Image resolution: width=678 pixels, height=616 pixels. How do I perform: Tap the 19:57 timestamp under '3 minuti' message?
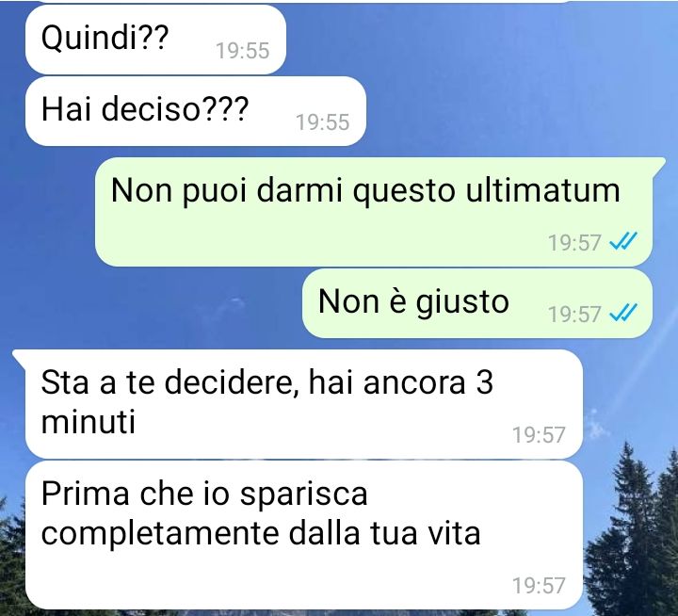[x=539, y=435]
